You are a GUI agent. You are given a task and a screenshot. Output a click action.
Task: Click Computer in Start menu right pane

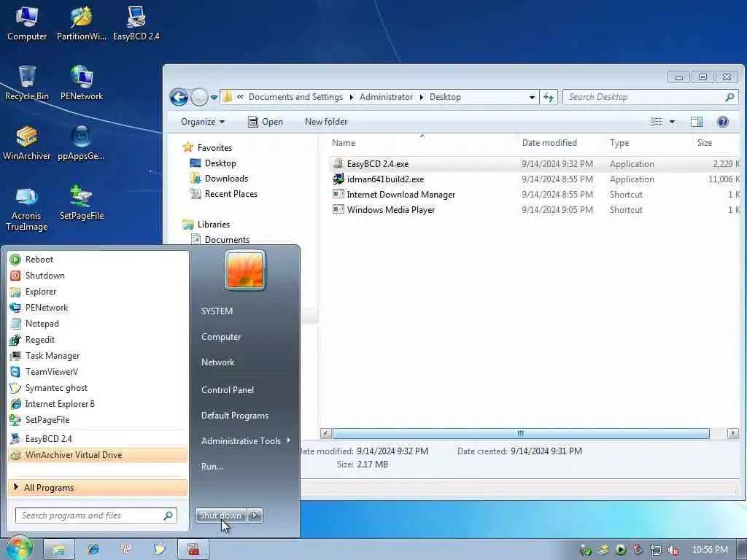click(220, 337)
